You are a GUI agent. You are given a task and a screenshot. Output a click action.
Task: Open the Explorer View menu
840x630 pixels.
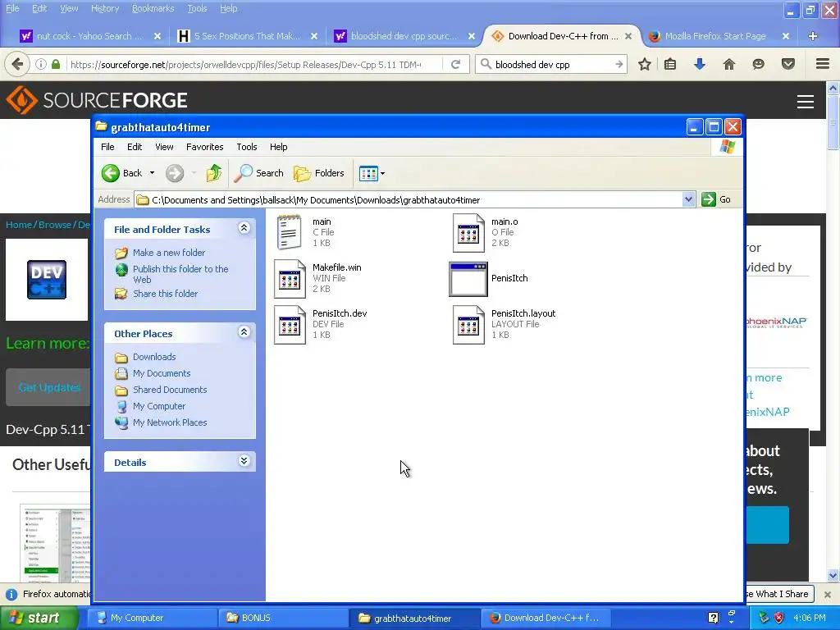pyautogui.click(x=164, y=147)
